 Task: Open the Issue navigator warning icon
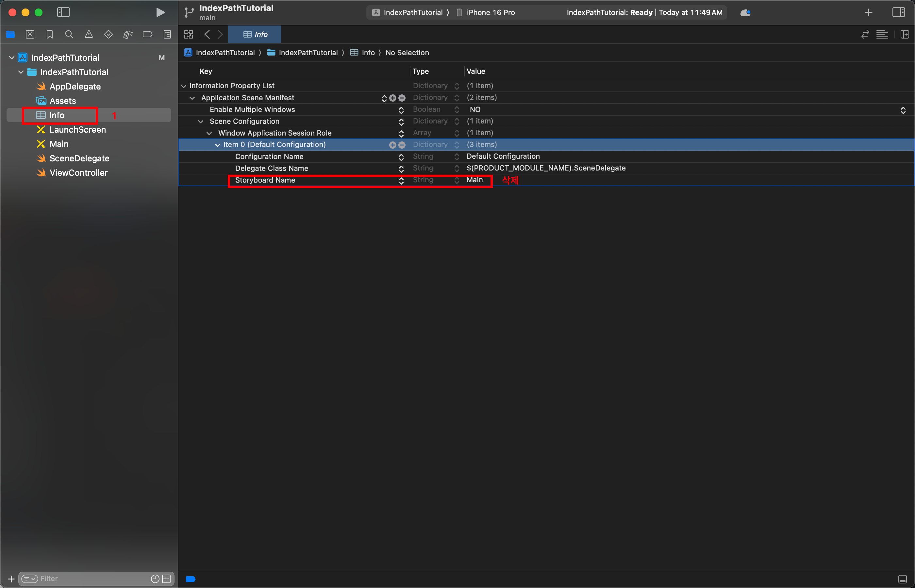[x=89, y=34]
